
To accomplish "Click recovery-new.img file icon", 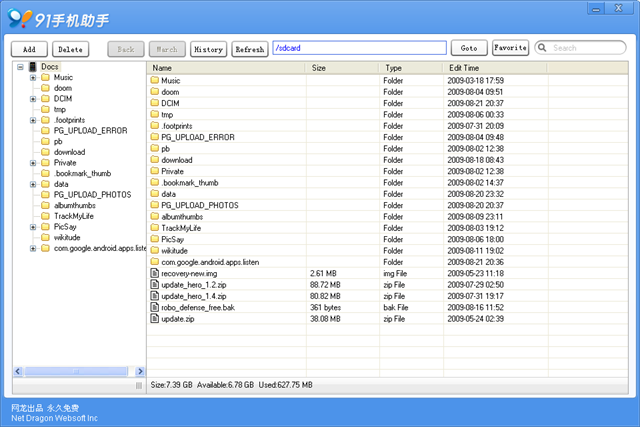I will pyautogui.click(x=155, y=273).
